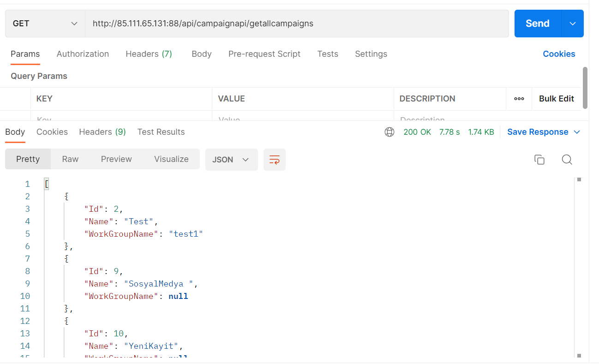Copy response body with copy icon
Viewport: 599px width, 364px height.
pos(539,160)
